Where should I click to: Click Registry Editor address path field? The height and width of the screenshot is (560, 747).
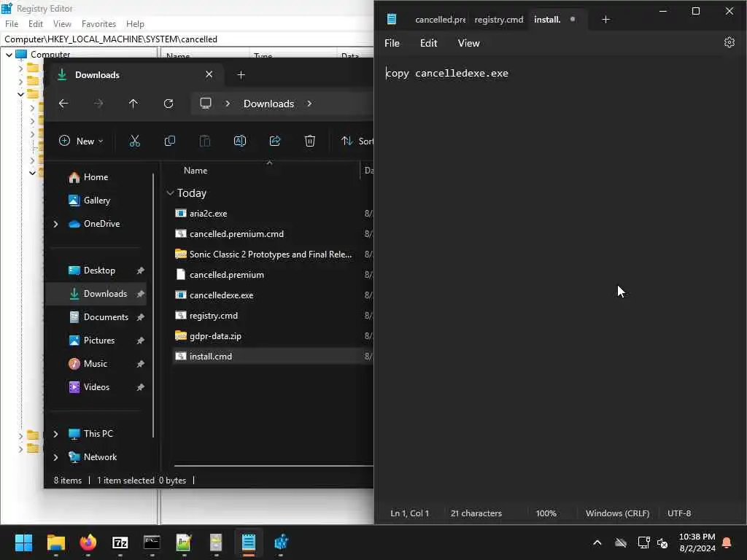(x=187, y=39)
